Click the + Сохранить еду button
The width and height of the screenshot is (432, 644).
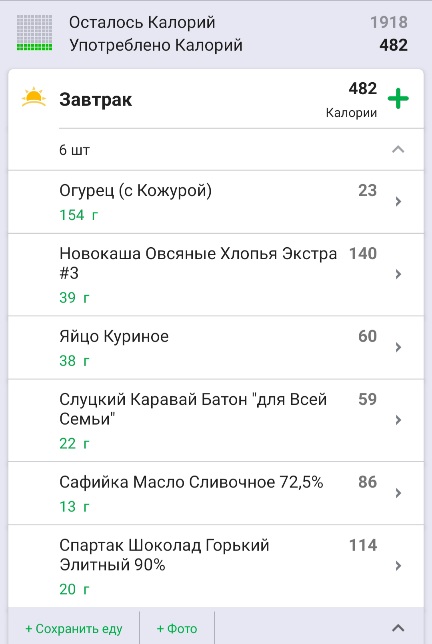tap(74, 628)
